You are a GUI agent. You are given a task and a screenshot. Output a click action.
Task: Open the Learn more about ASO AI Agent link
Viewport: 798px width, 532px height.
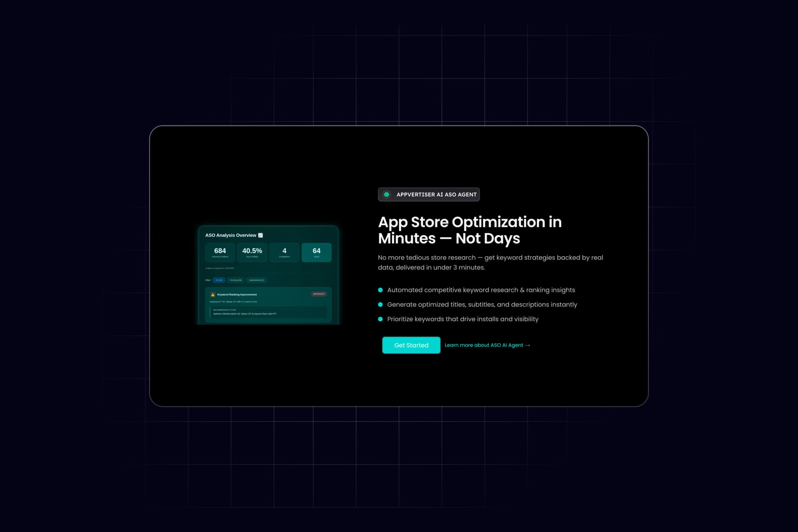tap(487, 345)
